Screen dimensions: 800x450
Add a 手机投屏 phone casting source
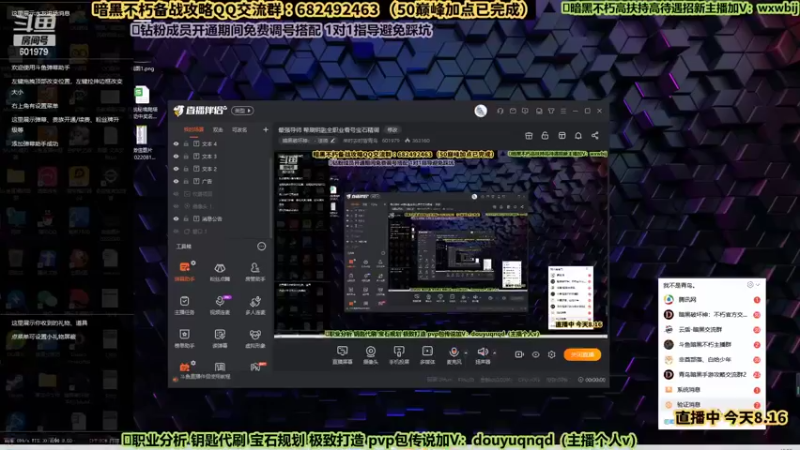[399, 355]
